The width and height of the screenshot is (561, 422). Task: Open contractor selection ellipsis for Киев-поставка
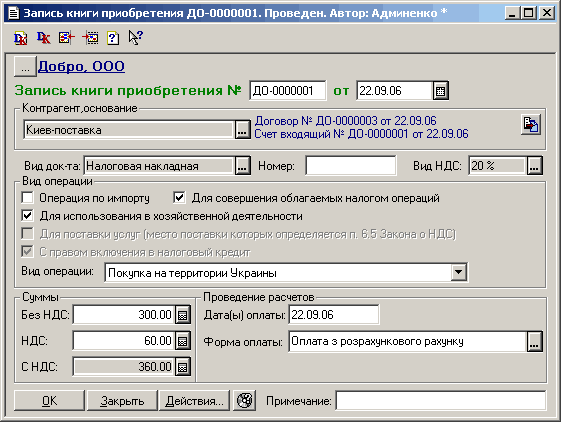pos(242,130)
